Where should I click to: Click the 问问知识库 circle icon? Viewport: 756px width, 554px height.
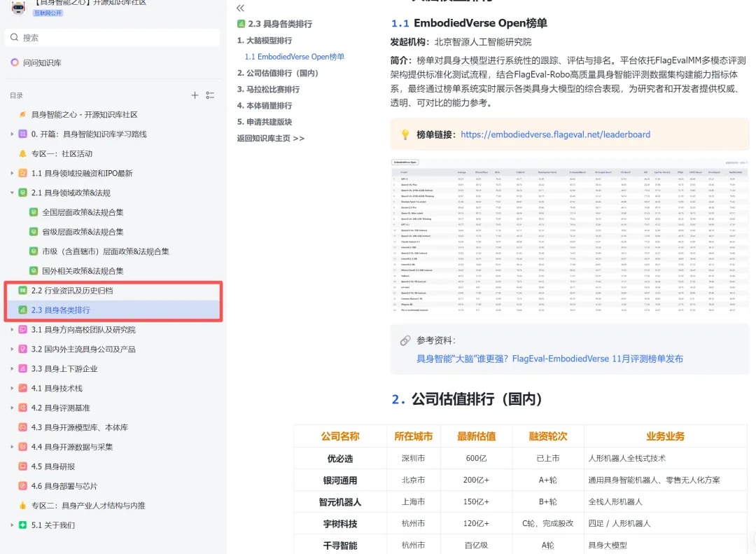click(x=15, y=62)
